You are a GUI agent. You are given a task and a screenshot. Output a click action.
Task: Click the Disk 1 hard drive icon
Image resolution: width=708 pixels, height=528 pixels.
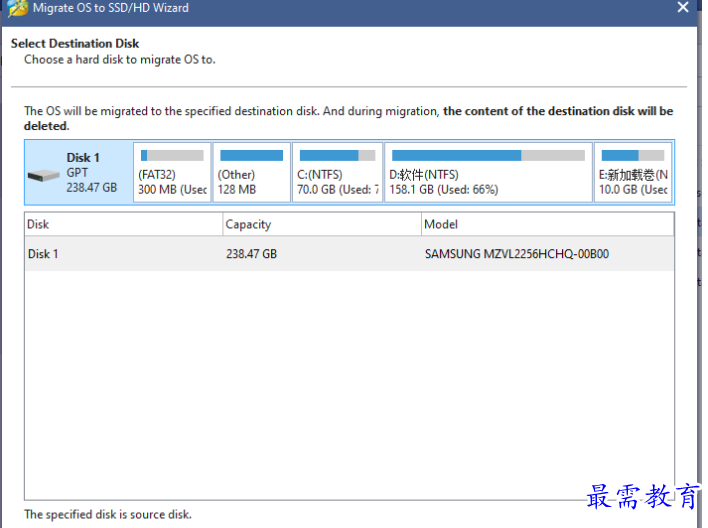coord(43,175)
